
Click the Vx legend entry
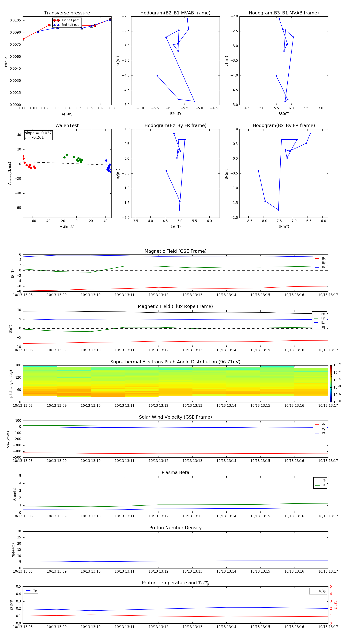[320, 424]
